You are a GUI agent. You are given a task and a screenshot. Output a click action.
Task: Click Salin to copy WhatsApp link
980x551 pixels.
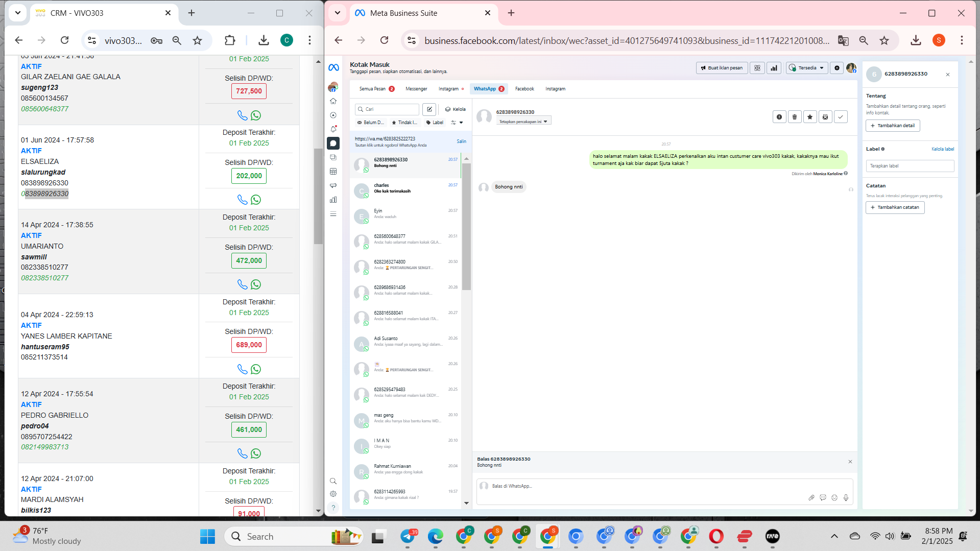pyautogui.click(x=461, y=141)
